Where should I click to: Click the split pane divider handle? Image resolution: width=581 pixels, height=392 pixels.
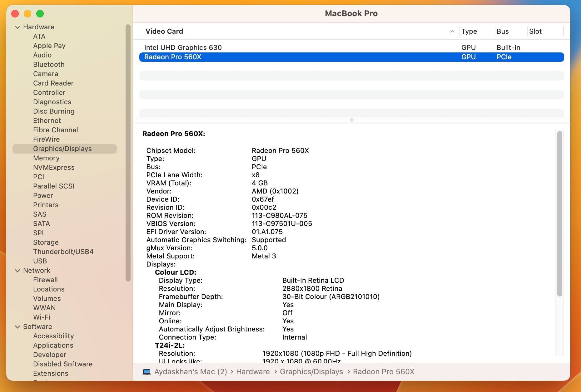(351, 120)
